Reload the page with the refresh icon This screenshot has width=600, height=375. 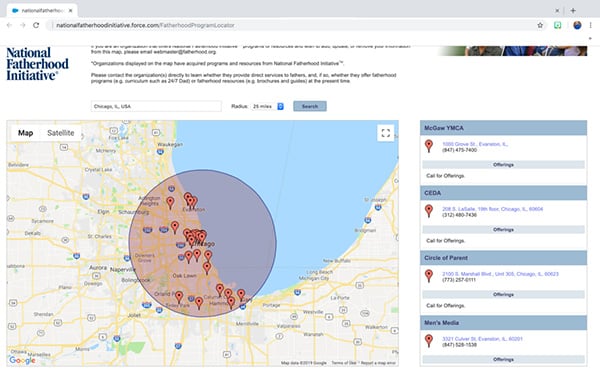36,25
